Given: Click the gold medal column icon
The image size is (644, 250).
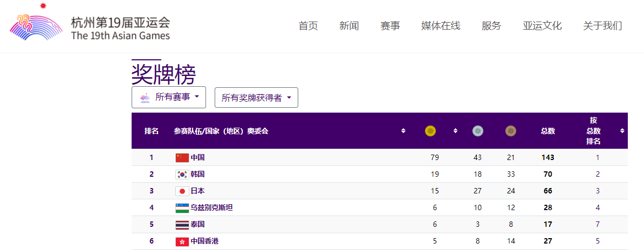Looking at the screenshot, I should click(430, 131).
